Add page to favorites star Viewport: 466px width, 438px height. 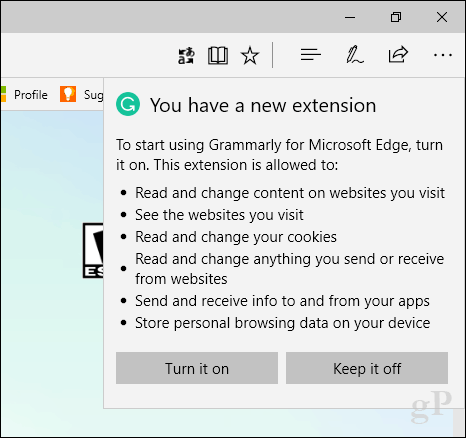pos(250,55)
